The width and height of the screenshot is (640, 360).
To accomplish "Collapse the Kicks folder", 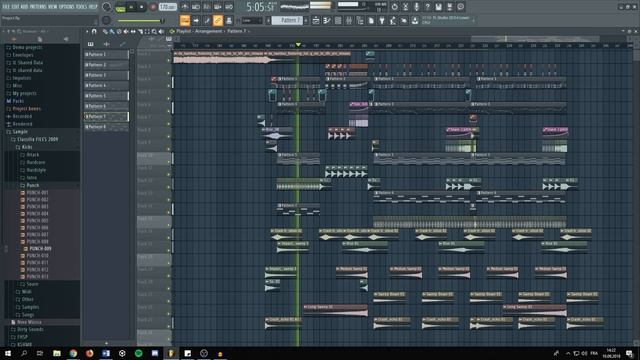I will (24, 147).
